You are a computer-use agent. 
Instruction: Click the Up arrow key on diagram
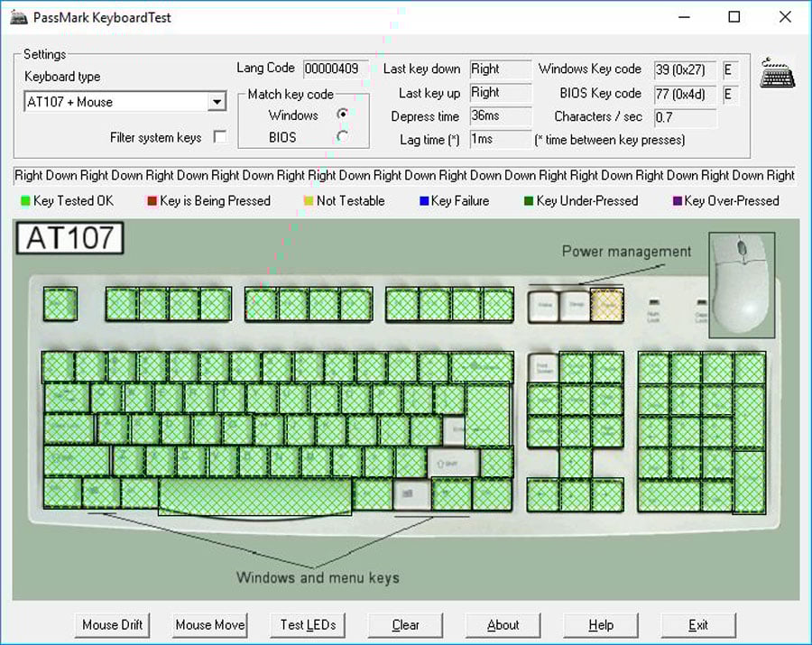576,462
